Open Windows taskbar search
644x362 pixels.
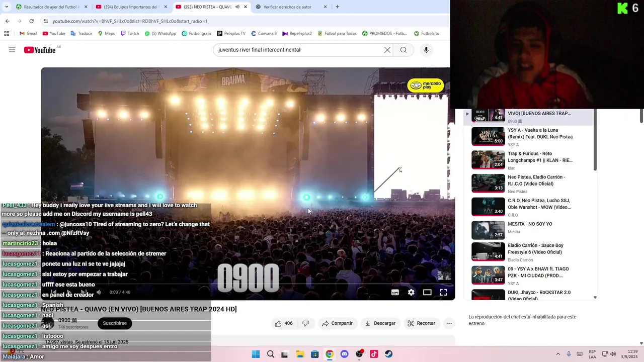pyautogui.click(x=271, y=354)
